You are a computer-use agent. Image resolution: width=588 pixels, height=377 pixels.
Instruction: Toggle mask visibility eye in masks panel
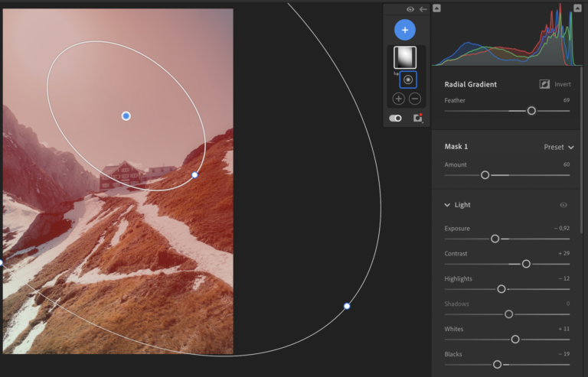pyautogui.click(x=410, y=9)
